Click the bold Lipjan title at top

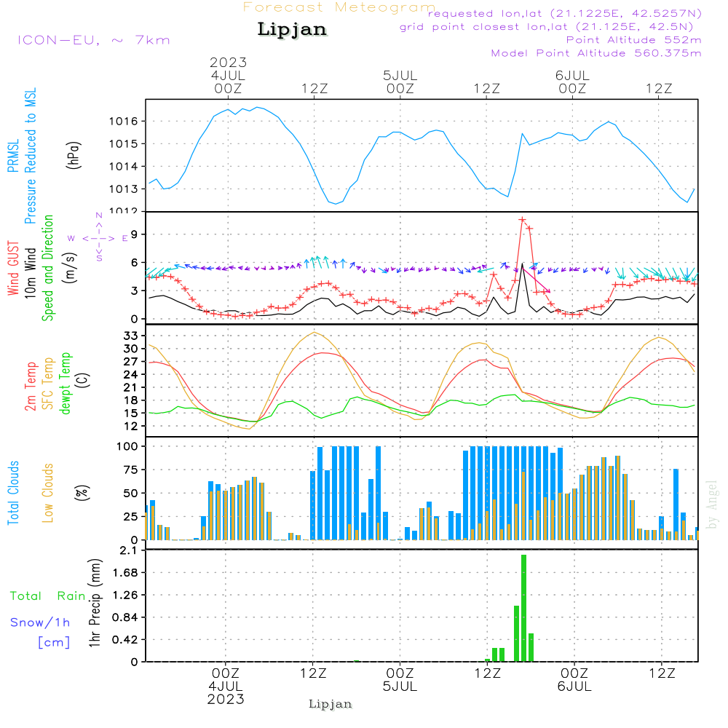point(292,29)
